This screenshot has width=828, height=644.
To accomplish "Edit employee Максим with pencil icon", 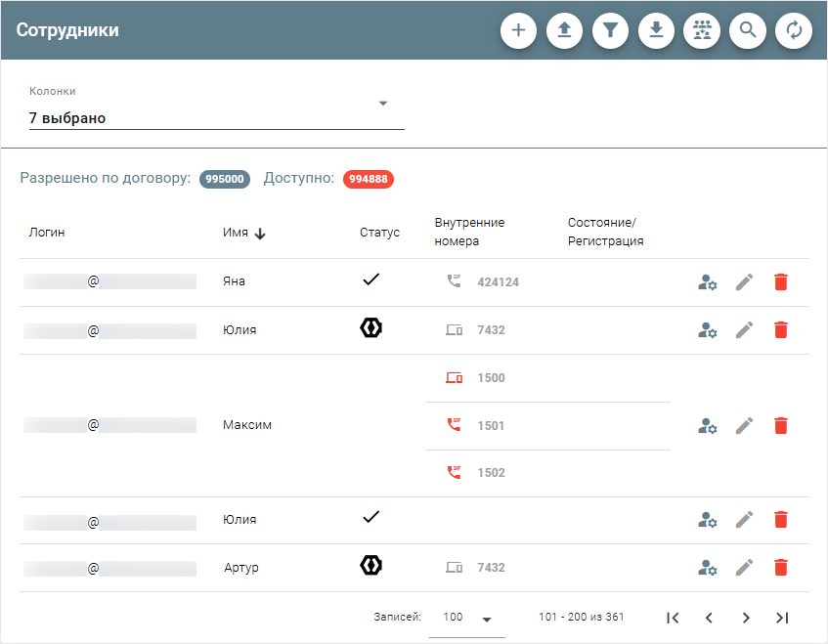I will [x=744, y=426].
